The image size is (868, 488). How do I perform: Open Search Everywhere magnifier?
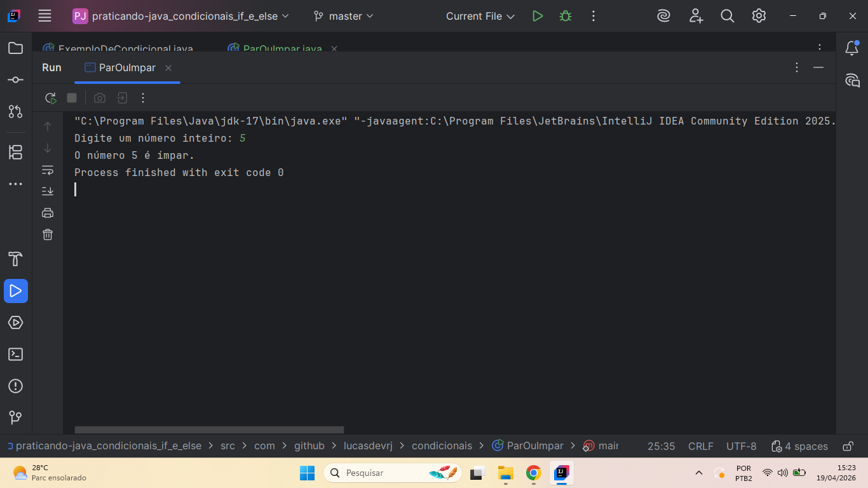coord(728,16)
